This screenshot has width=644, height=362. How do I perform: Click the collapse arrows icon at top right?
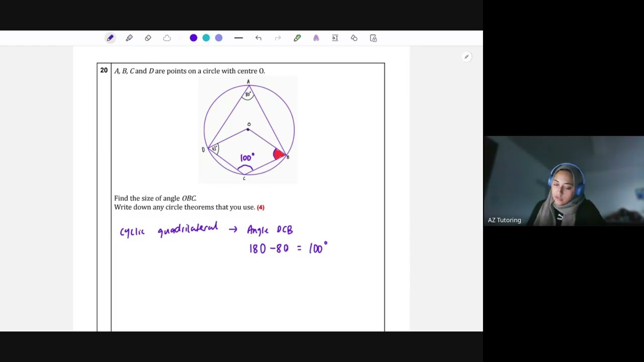(466, 57)
